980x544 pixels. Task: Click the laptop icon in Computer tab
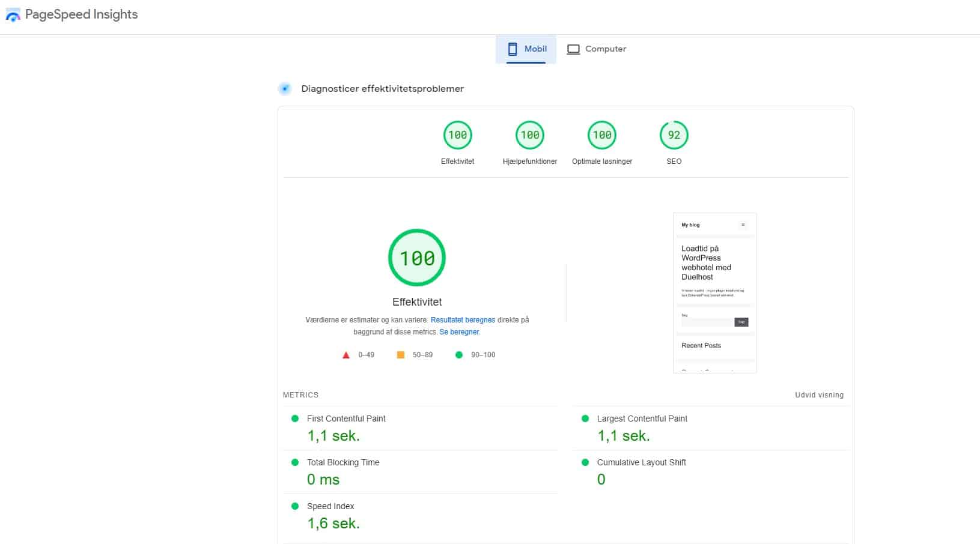coord(574,49)
